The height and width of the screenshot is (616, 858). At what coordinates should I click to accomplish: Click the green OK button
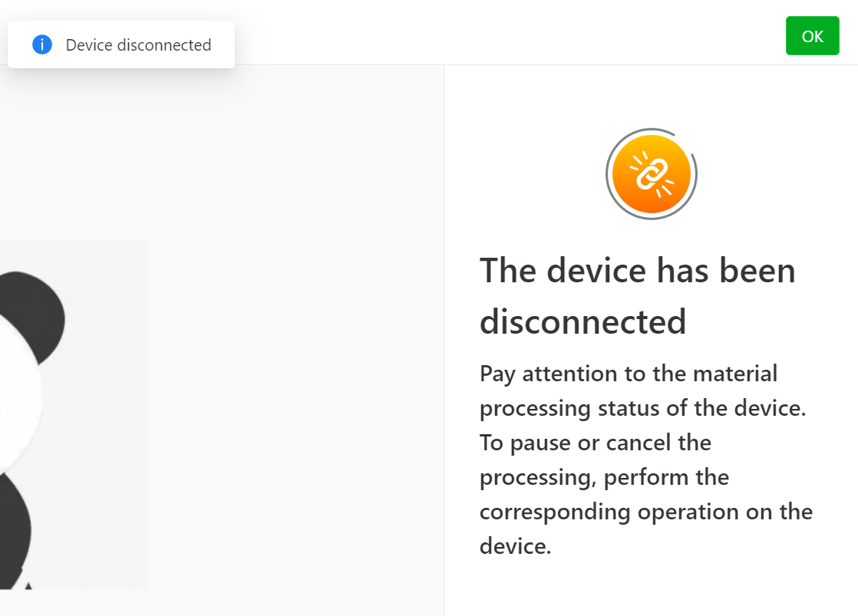point(812,36)
